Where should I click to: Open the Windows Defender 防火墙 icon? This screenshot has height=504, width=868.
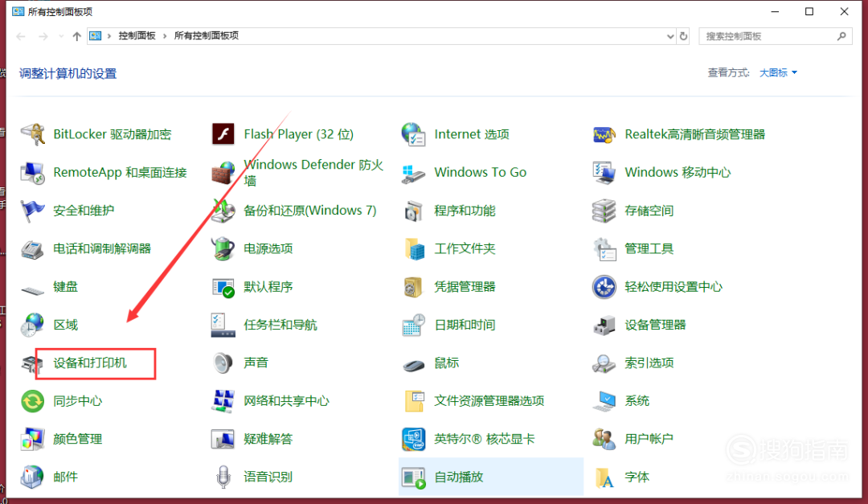[223, 173]
